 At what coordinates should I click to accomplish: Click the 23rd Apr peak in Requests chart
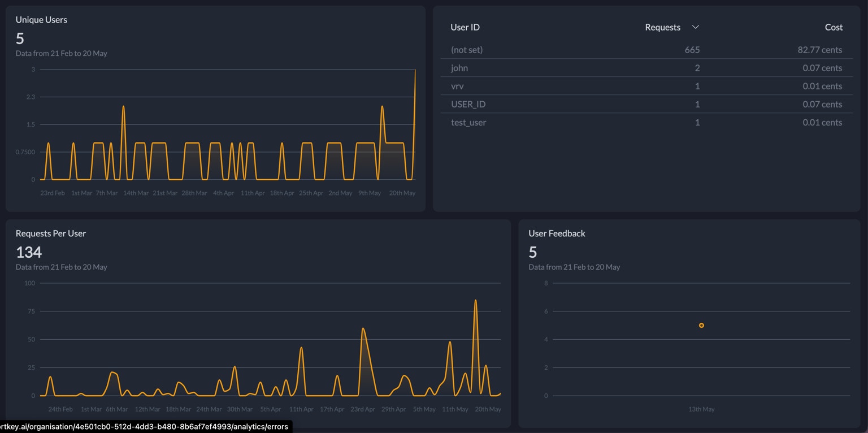pos(362,328)
